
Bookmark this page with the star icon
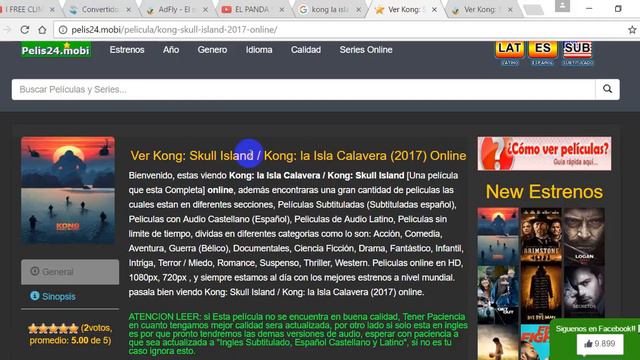pyautogui.click(x=632, y=30)
